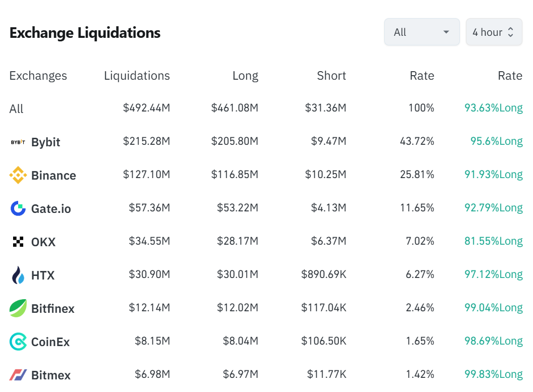Viewport: 533px width, 392px height.
Task: Open the Gate.io exchange name link
Action: pyautogui.click(x=51, y=208)
